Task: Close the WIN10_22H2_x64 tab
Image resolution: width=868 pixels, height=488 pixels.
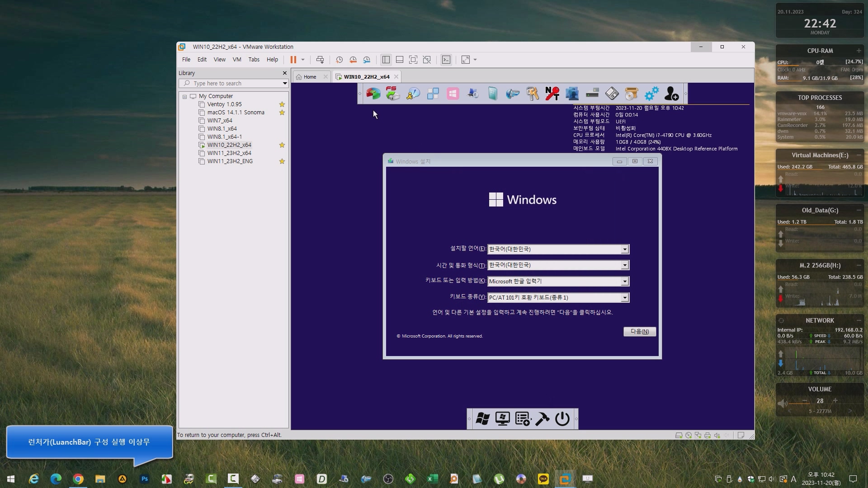Action: 396,77
